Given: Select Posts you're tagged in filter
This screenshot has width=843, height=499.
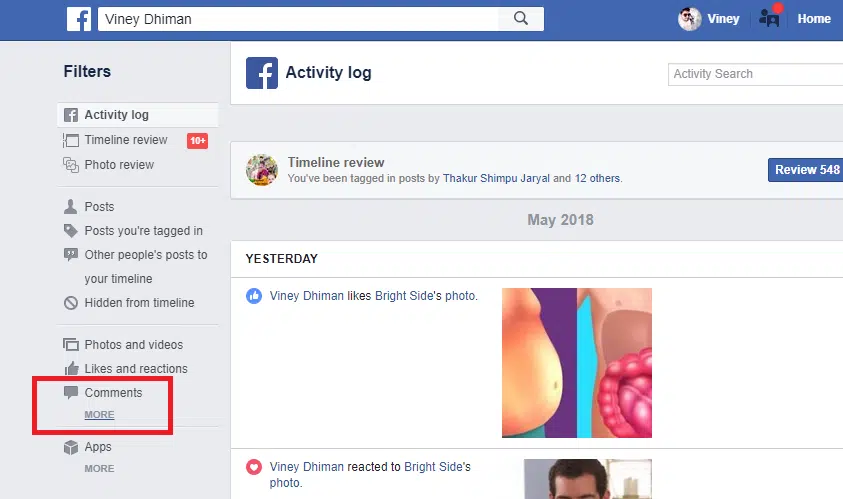Looking at the screenshot, I should click(144, 231).
